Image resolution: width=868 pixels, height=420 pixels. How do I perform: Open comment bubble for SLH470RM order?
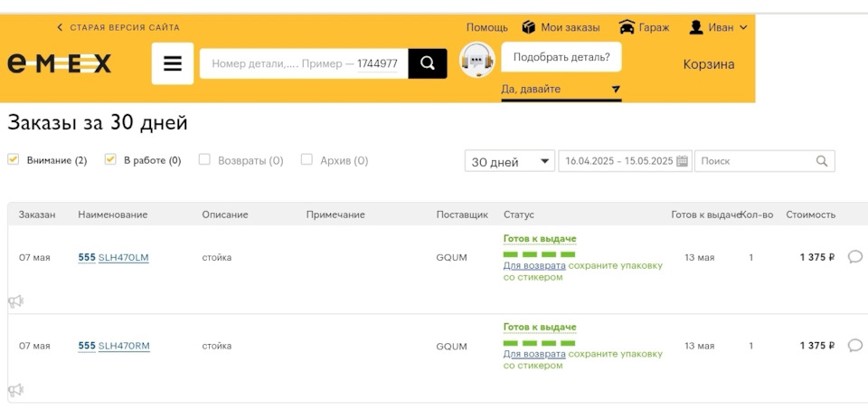click(855, 345)
